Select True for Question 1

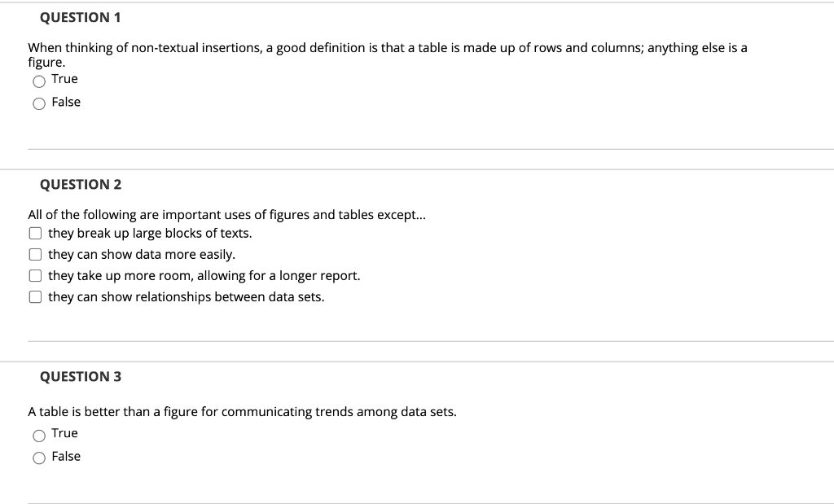pyautogui.click(x=39, y=81)
